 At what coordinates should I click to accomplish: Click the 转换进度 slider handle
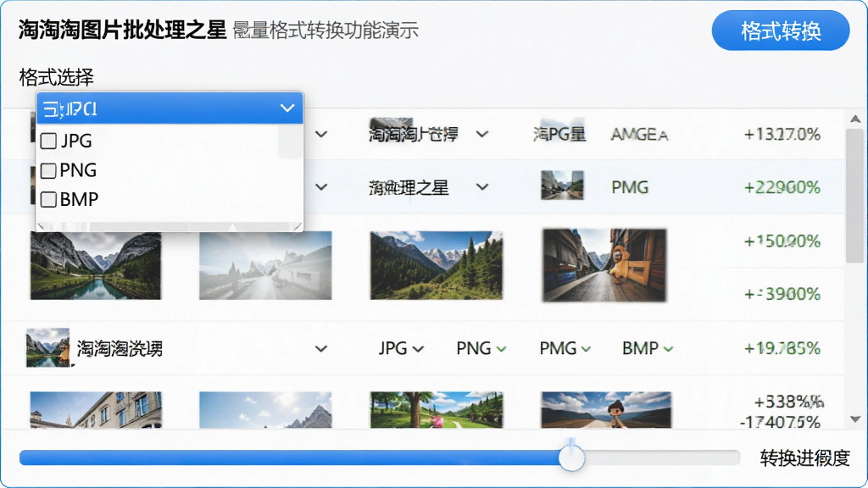571,458
